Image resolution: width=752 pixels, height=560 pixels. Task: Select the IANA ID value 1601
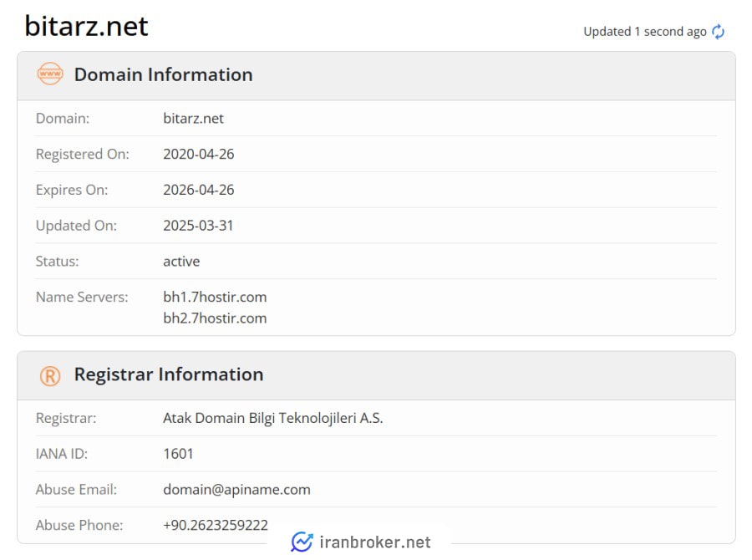178,454
